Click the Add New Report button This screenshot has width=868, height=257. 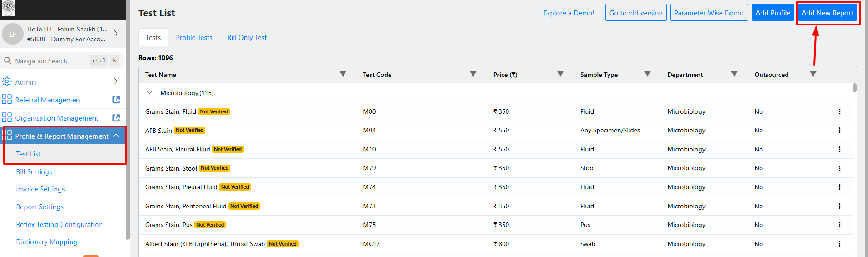(x=827, y=13)
